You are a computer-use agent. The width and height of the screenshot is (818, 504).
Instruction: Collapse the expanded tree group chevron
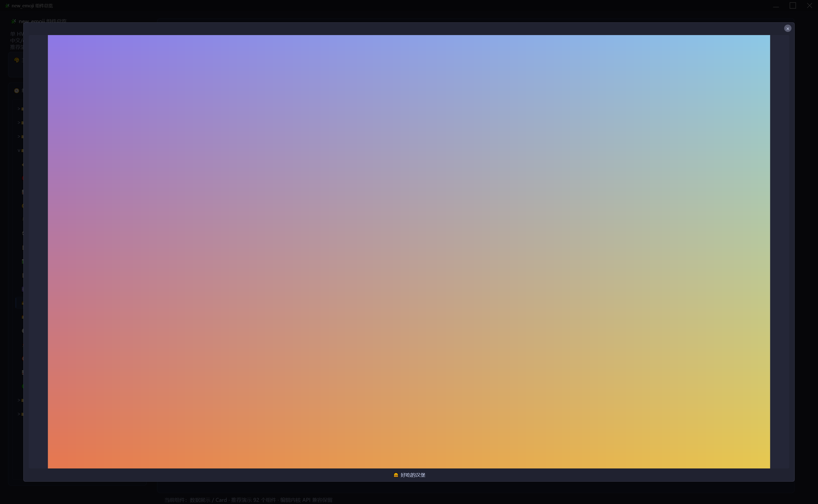point(19,151)
